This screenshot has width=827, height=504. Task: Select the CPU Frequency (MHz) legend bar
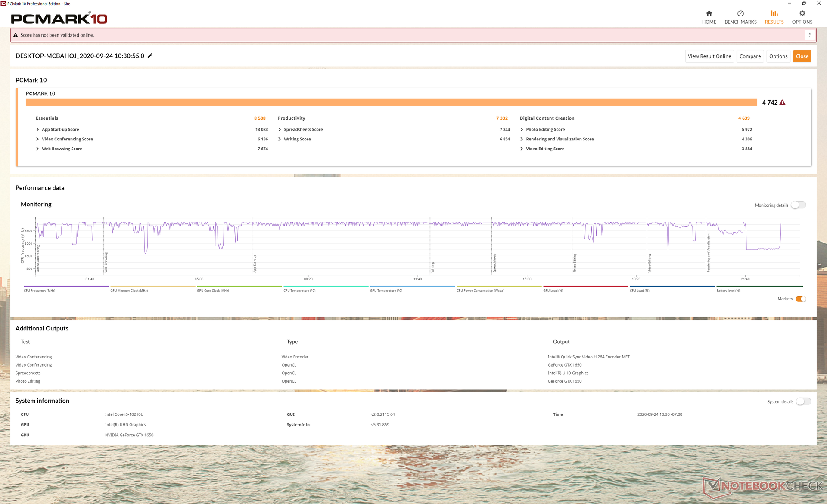tap(66, 286)
